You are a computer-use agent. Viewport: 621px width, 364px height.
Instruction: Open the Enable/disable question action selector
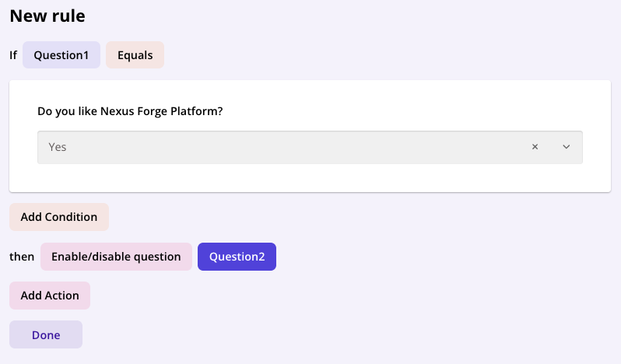[116, 257]
